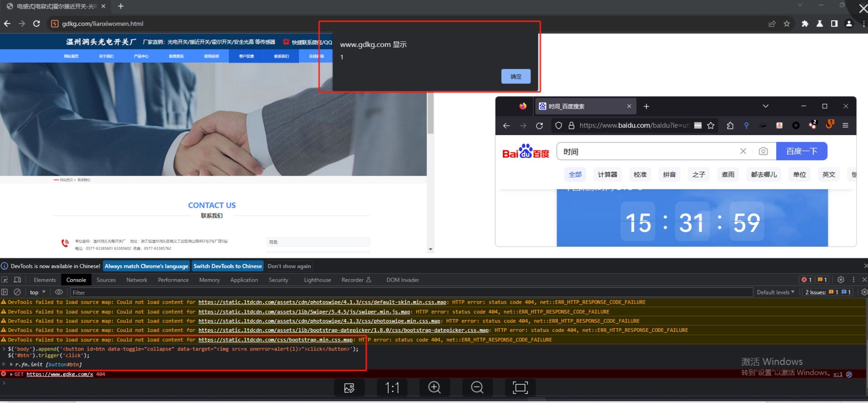The height and width of the screenshot is (403, 868).
Task: Open DevTools more options menu
Action: coord(853,279)
